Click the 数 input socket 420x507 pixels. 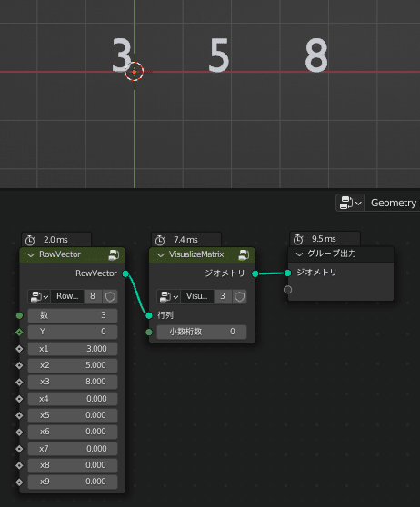pos(19,315)
